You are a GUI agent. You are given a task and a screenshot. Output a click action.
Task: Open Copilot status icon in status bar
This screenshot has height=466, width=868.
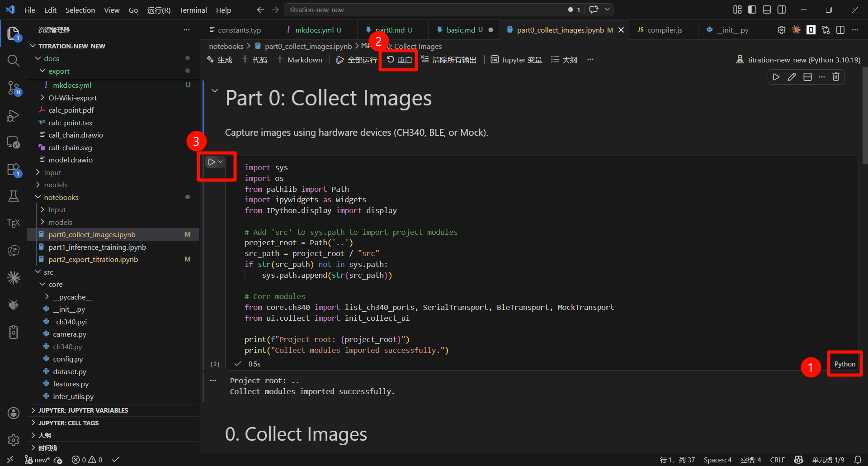pos(798,460)
